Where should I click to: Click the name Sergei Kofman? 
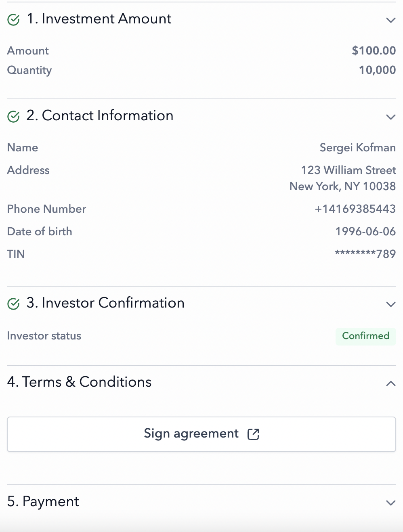357,147
